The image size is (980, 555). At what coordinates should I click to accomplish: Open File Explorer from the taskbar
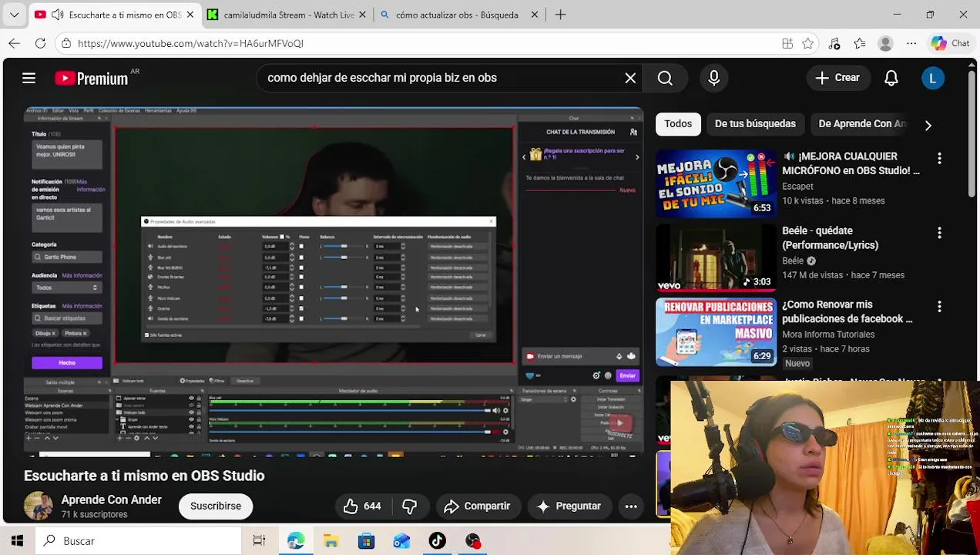coord(331,541)
